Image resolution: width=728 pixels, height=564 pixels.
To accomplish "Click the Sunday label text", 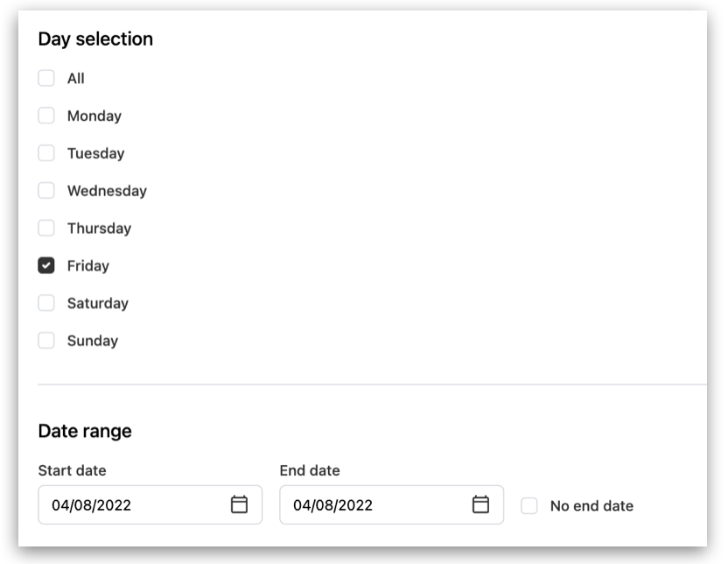I will coord(93,341).
